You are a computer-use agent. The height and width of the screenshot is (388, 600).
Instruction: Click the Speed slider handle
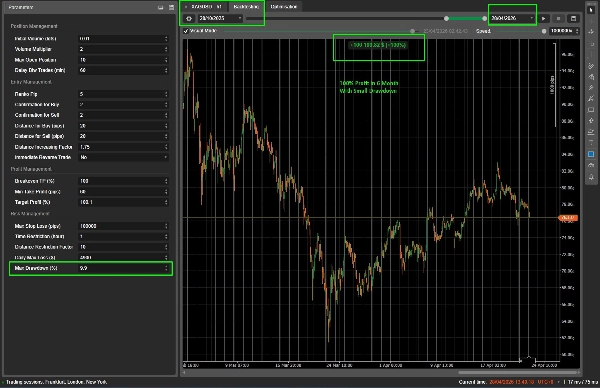click(544, 31)
